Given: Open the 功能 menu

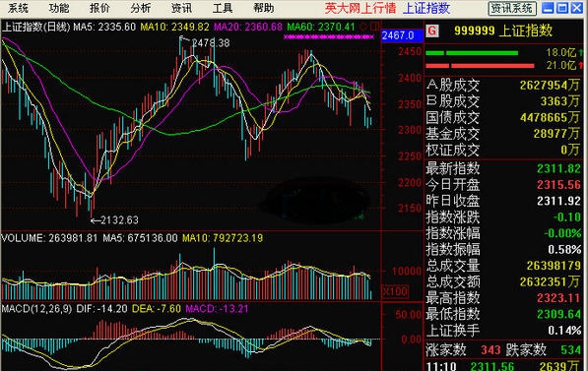Looking at the screenshot, I should coord(59,8).
